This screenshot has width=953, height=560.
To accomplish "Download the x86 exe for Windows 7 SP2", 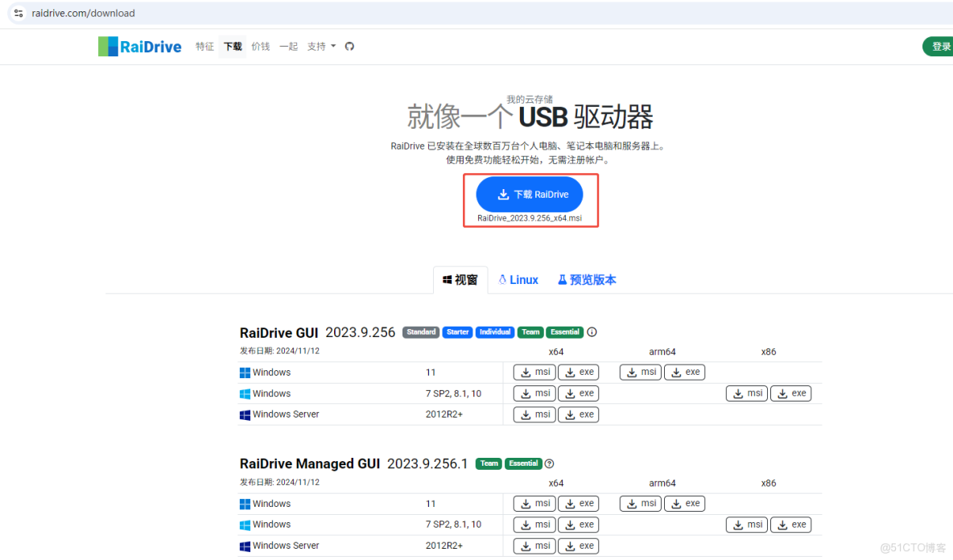I will 790,393.
